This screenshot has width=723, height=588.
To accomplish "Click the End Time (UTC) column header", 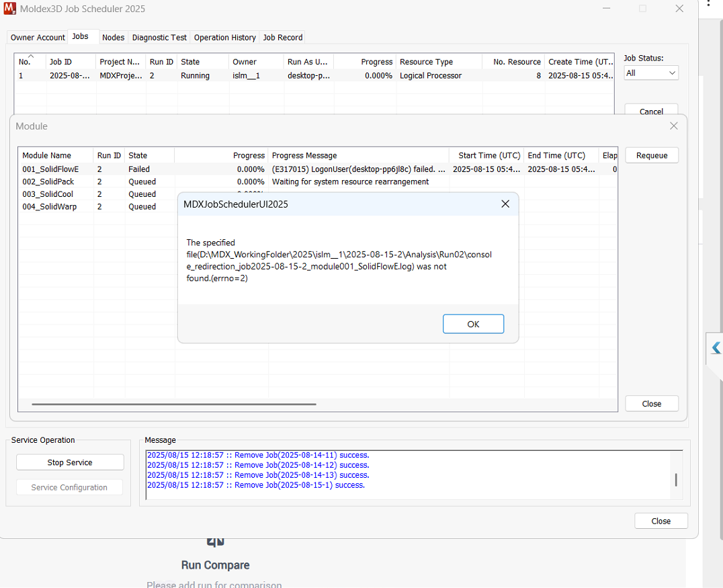I will 562,155.
